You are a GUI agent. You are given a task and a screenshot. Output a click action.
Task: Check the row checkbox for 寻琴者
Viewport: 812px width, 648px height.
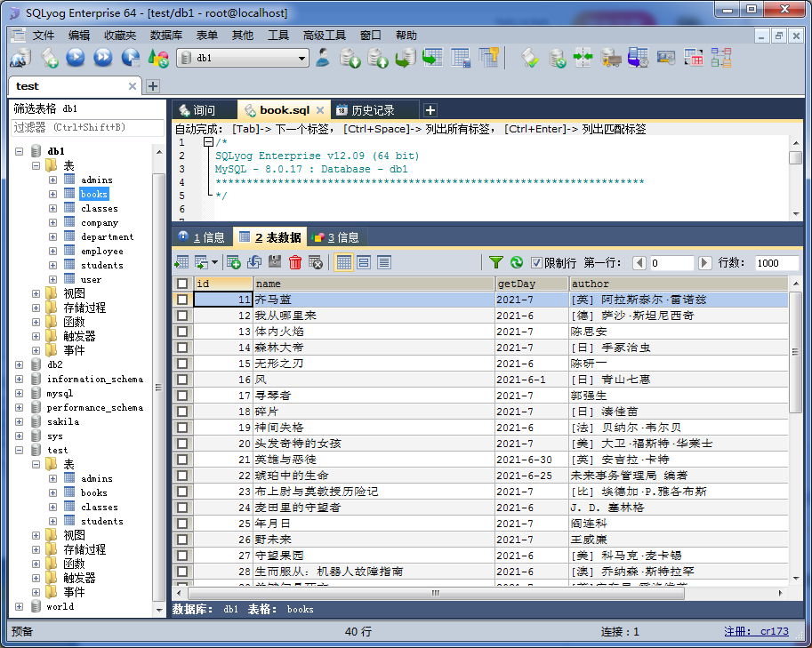pyautogui.click(x=182, y=396)
